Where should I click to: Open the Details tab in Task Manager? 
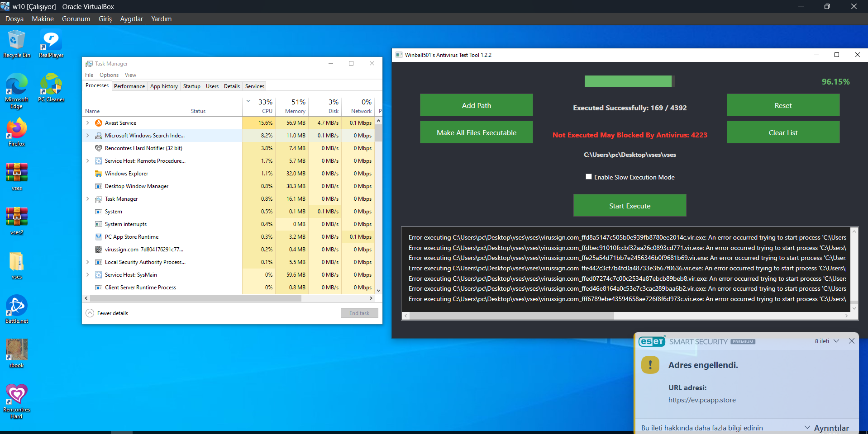[x=232, y=86]
